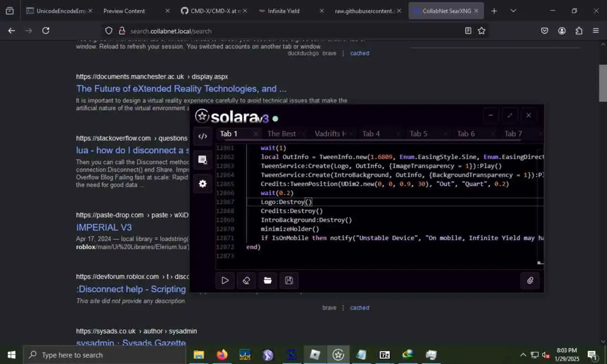List all tabs dropdown arrow
The width and height of the screenshot is (607, 364).
point(513,11)
